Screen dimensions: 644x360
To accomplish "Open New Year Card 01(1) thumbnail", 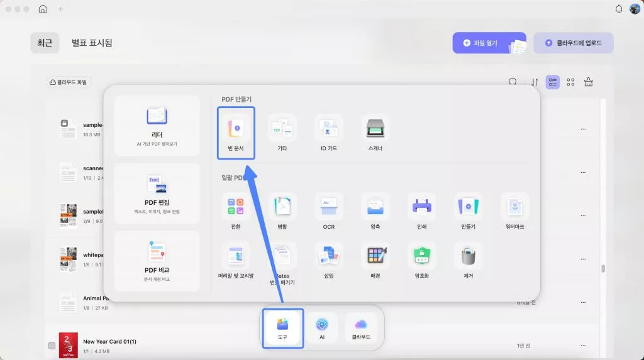I will pyautogui.click(x=68, y=345).
